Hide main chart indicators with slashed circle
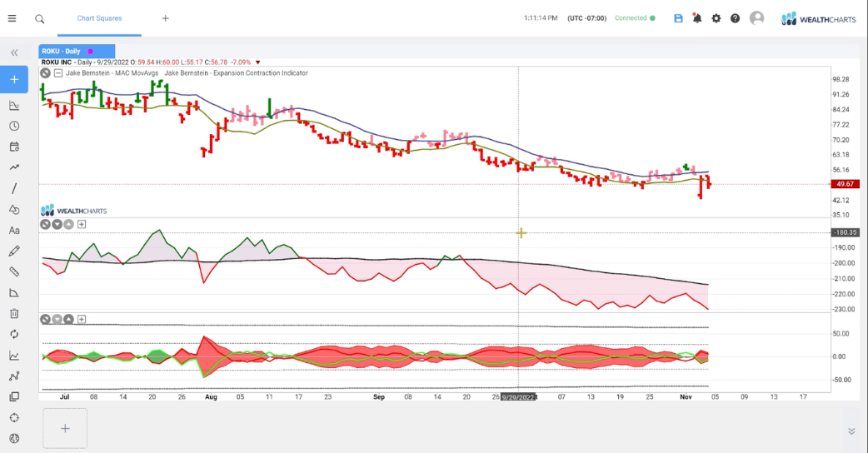This screenshot has height=453, width=868. pyautogui.click(x=45, y=73)
